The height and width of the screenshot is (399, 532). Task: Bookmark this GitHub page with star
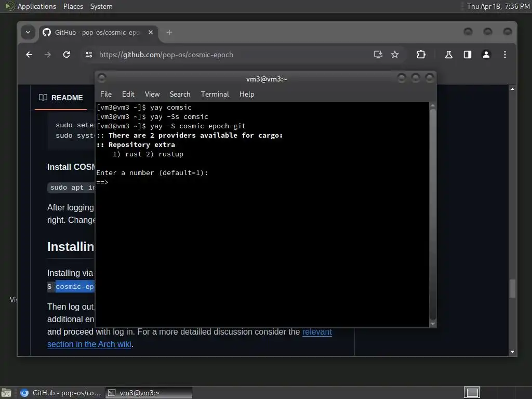pyautogui.click(x=395, y=55)
